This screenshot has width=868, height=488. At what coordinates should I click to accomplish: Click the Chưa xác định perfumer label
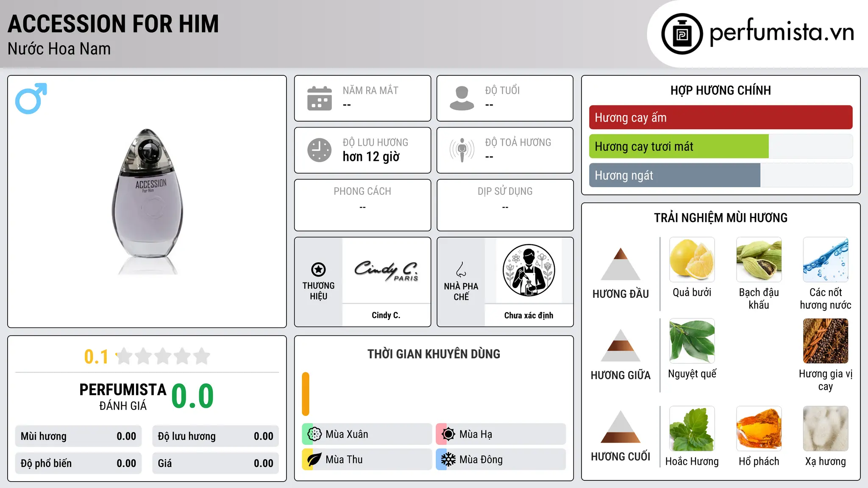coord(529,315)
